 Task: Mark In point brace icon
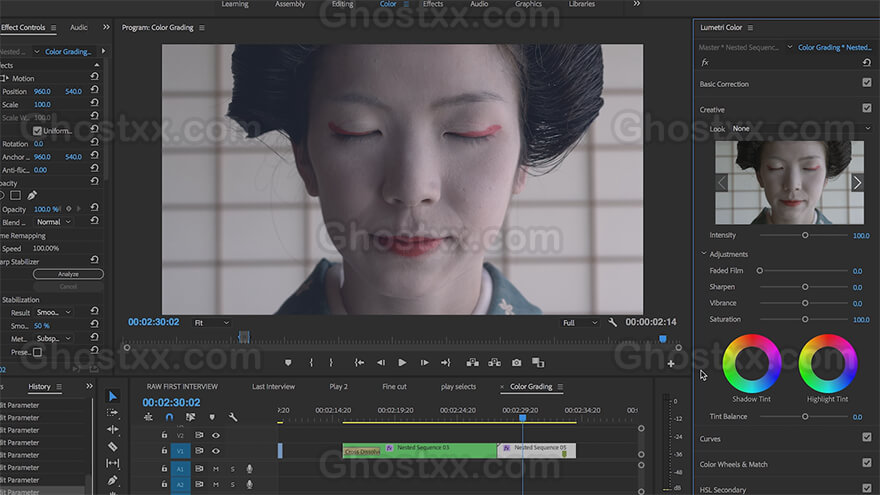(x=311, y=363)
